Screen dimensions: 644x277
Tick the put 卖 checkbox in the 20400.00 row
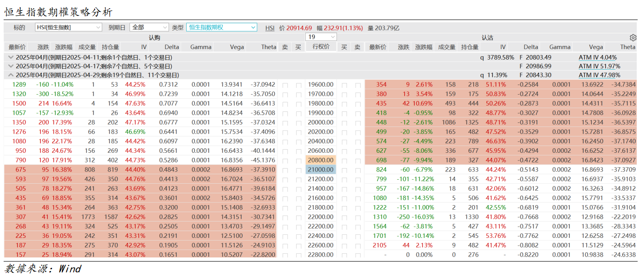(x=358, y=141)
